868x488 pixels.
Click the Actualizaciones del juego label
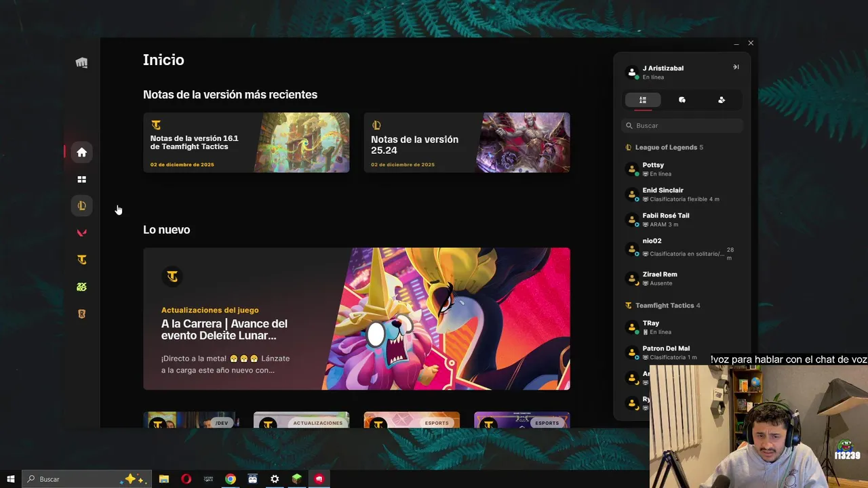point(210,310)
